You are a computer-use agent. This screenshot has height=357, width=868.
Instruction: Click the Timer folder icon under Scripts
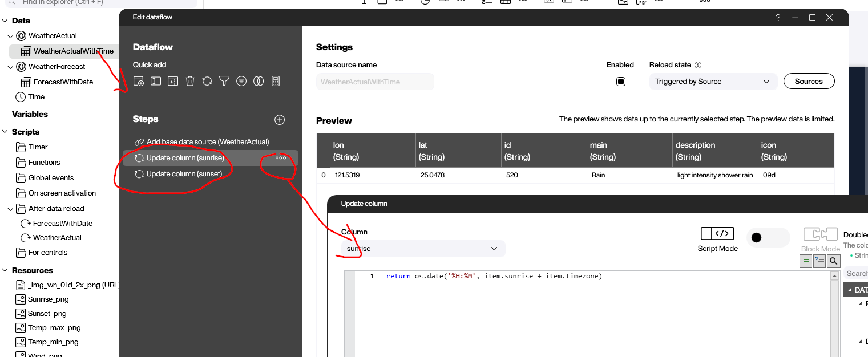click(21, 147)
